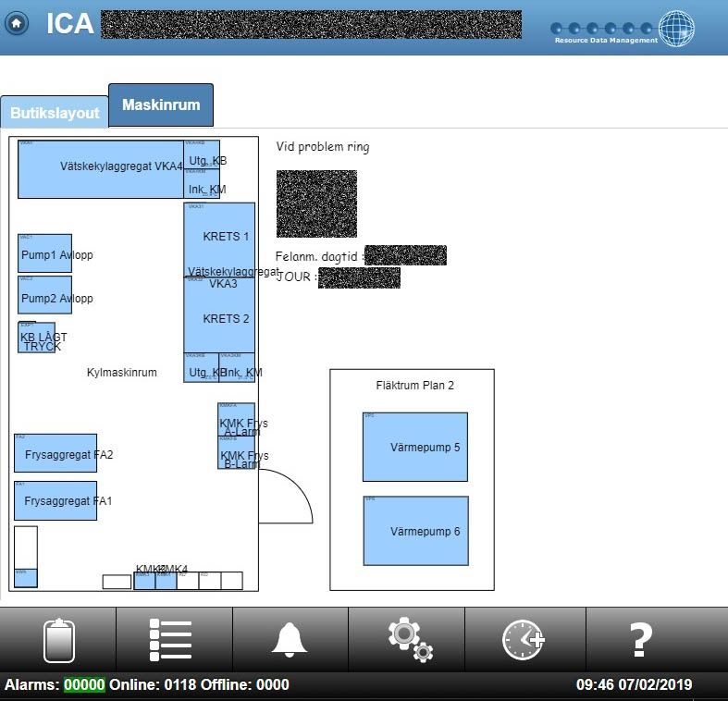
Task: Select the Maskinrum tab
Action: click(x=161, y=105)
